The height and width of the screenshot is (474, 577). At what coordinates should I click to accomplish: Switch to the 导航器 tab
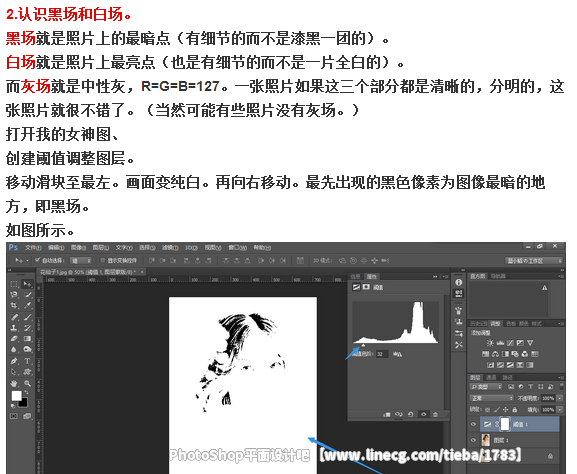[498, 276]
